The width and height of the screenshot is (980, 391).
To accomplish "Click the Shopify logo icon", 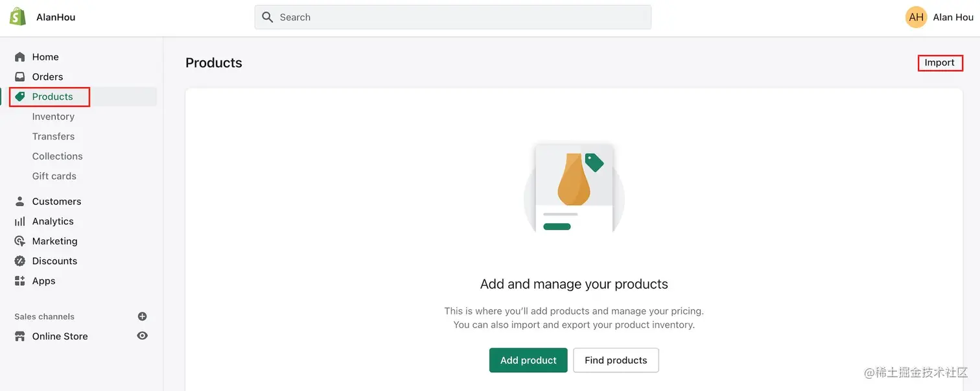I will (17, 17).
